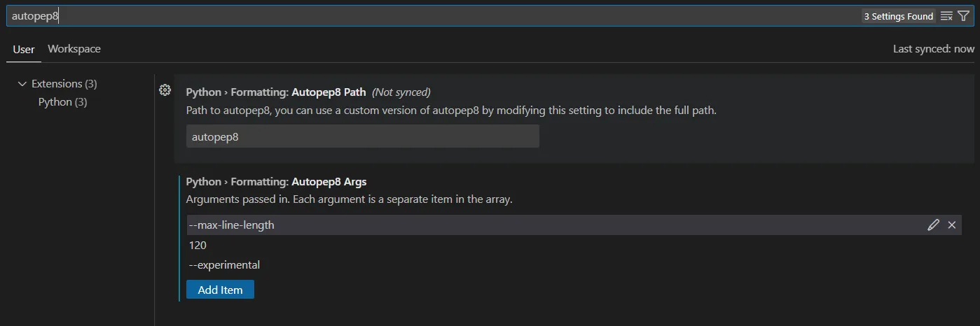Select Python (3) in the settings tree

tap(62, 102)
